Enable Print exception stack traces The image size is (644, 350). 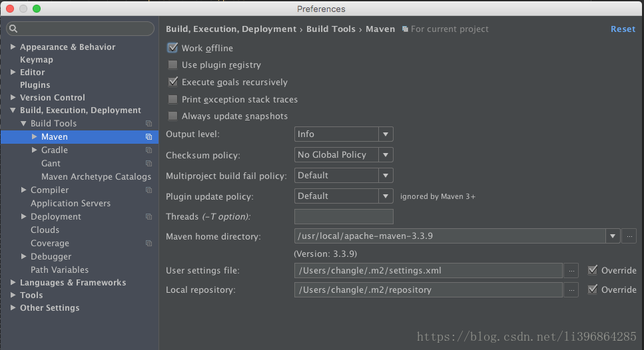click(173, 99)
